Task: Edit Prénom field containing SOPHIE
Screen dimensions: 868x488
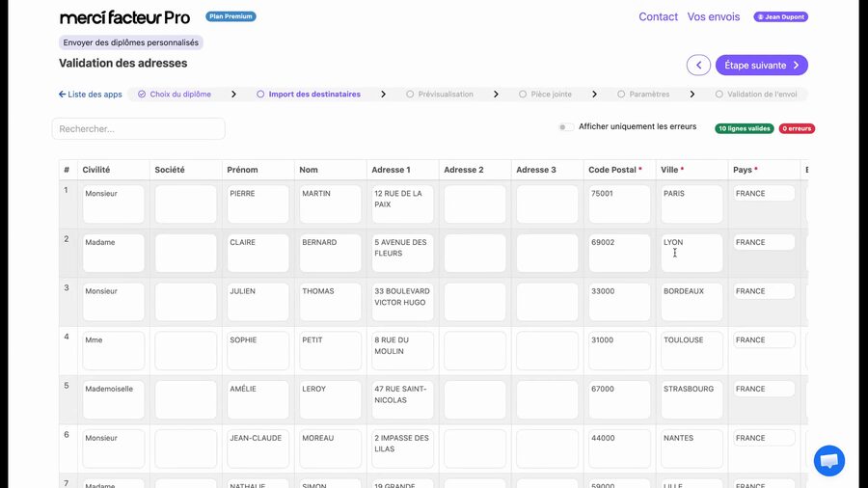Action: (258, 351)
